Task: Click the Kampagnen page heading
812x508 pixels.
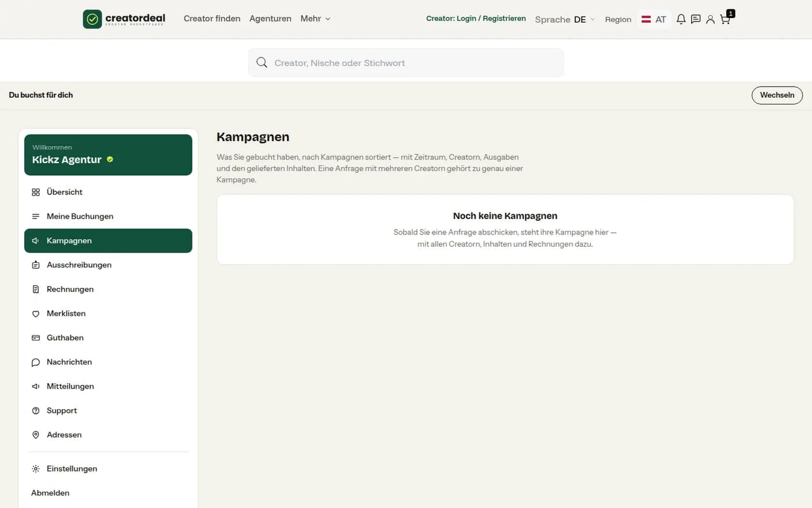Action: click(x=253, y=137)
